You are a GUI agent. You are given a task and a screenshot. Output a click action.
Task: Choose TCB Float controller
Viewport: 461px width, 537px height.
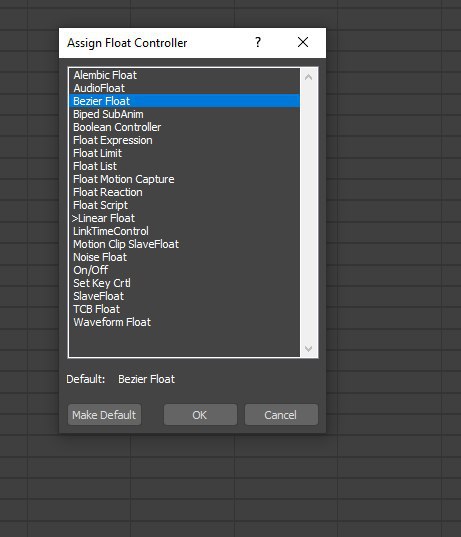point(184,309)
